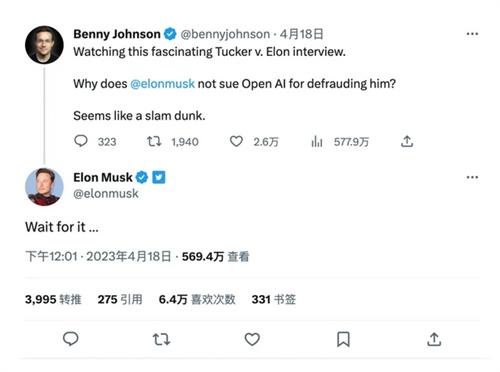Like Elon Musk's tweet

point(252,339)
